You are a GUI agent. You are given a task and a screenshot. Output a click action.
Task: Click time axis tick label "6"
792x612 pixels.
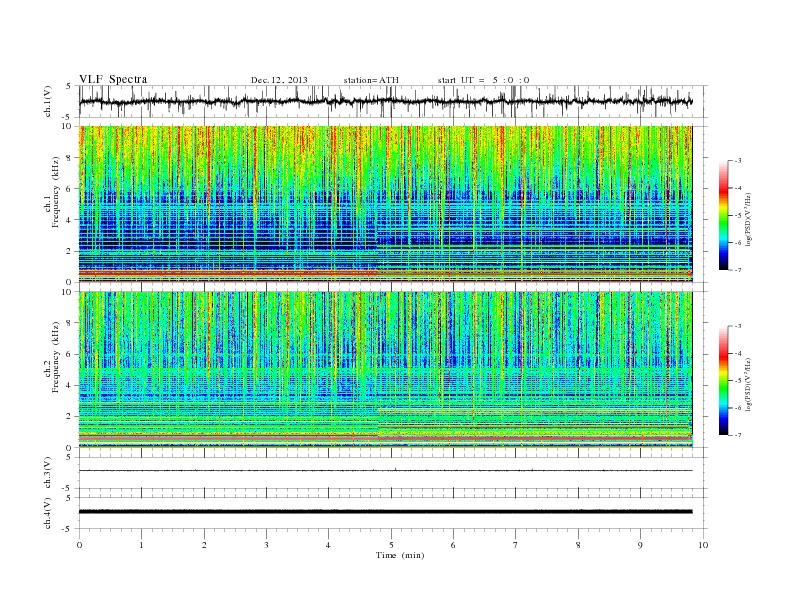453,545
